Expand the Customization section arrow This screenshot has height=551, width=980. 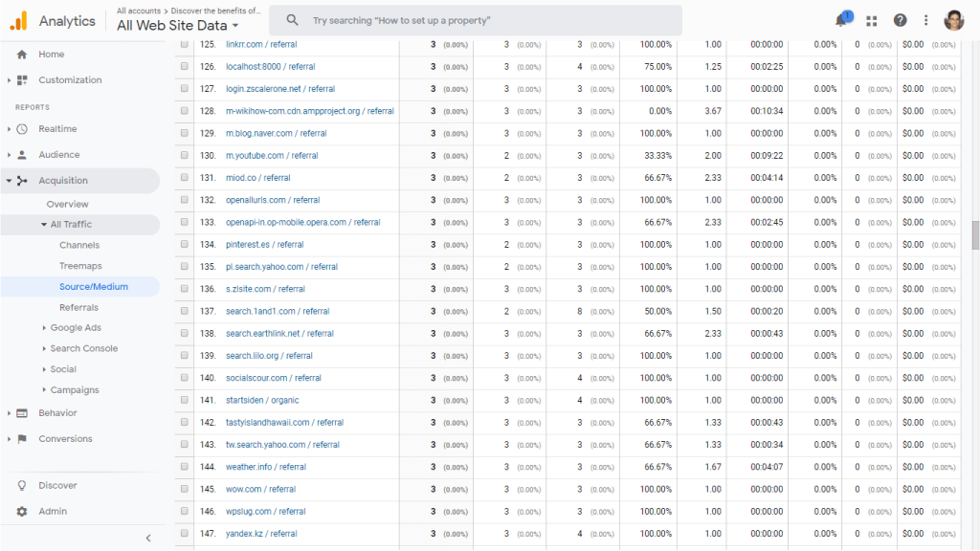(x=9, y=80)
